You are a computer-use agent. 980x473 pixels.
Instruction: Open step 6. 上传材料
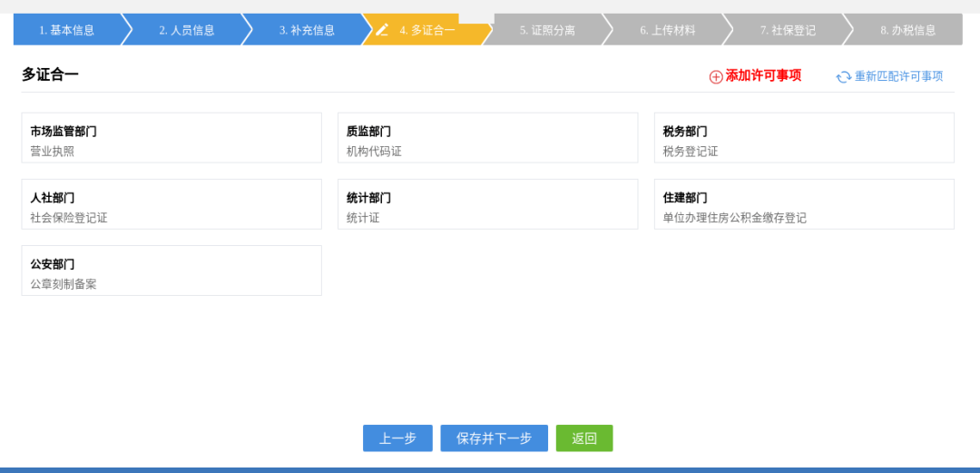tap(668, 30)
